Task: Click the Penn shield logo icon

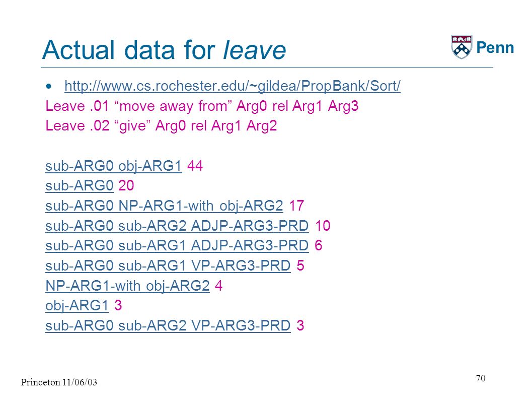Action: 462,46
